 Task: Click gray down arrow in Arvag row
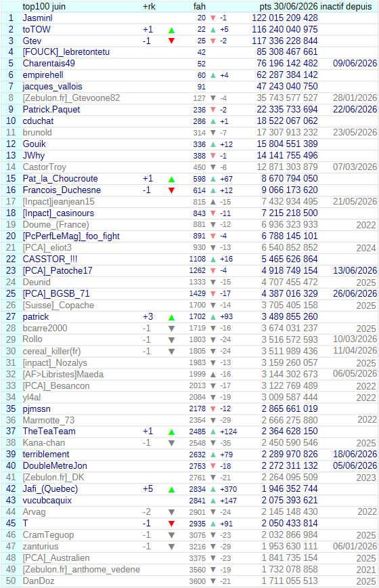tap(171, 512)
